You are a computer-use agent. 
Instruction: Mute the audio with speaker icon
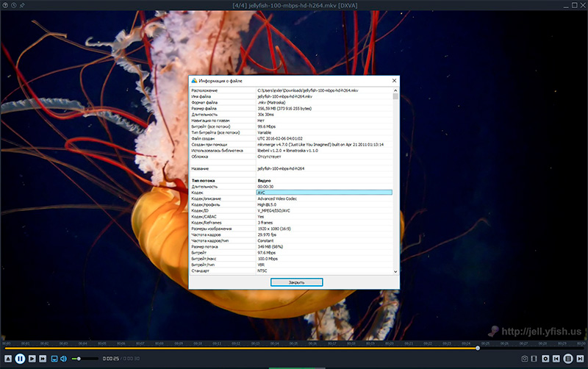click(x=63, y=358)
